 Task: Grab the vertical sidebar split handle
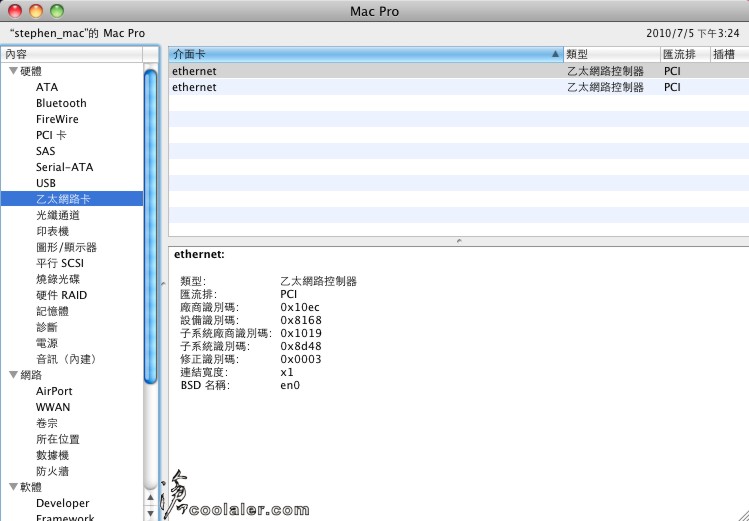163,284
